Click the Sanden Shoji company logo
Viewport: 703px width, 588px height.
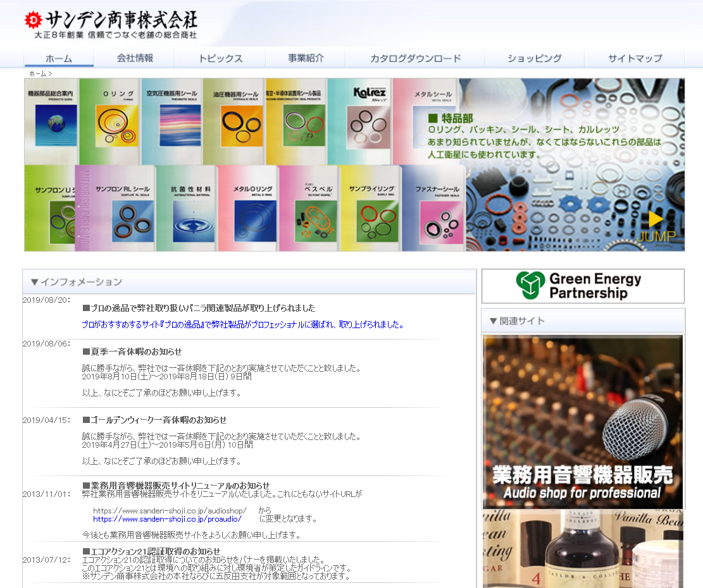pyautogui.click(x=111, y=25)
